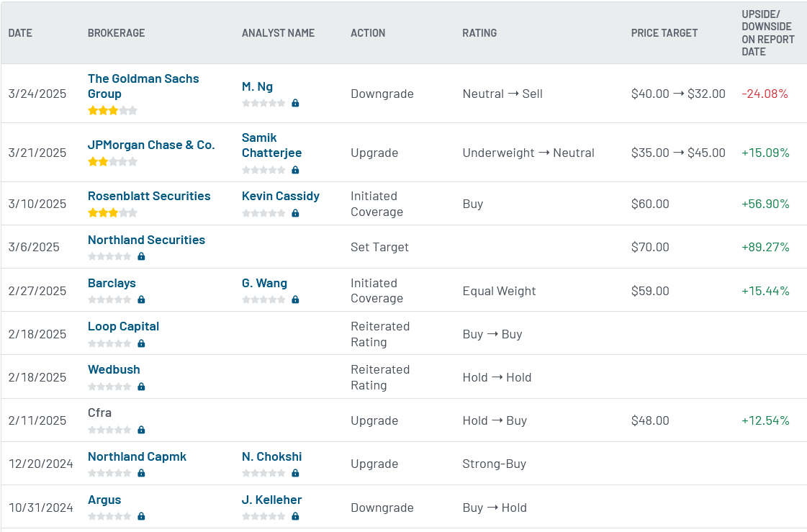Screen dimensions: 807x532
Task: Open analyst Samik Chatterjee profile
Action: pos(271,145)
